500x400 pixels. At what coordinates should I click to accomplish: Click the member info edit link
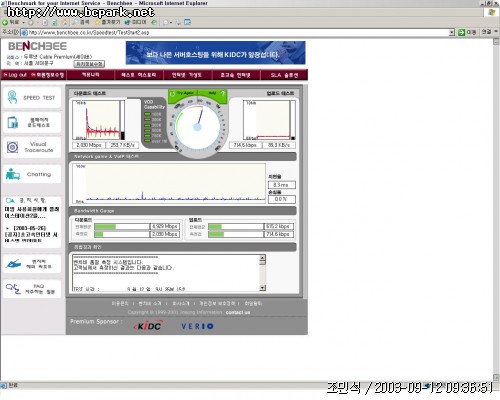click(48, 75)
